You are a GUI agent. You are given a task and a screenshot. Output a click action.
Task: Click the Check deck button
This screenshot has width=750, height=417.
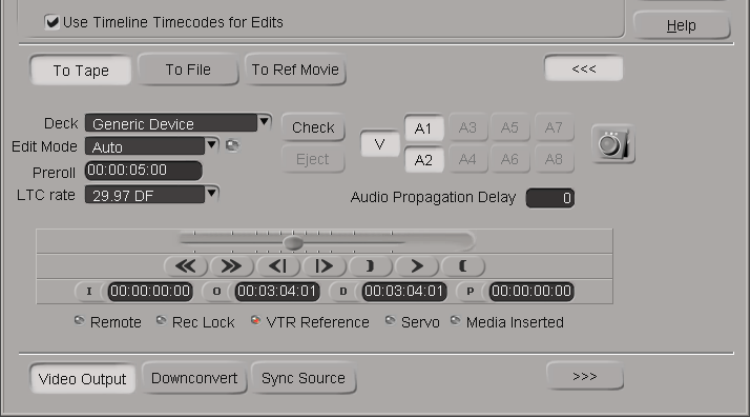coord(313,128)
